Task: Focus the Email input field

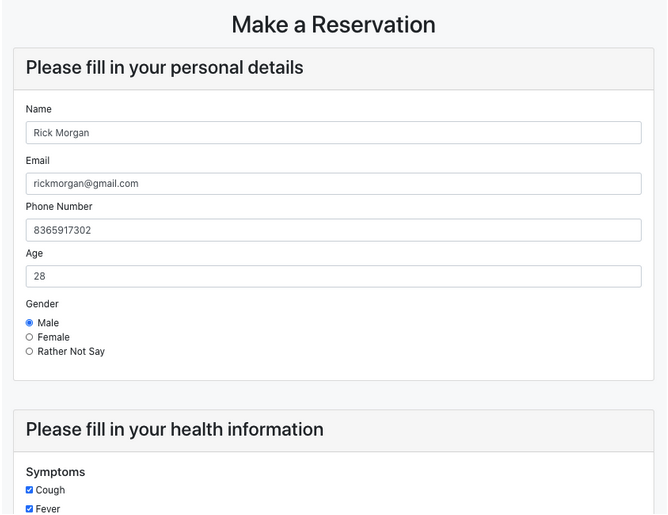Action: (x=333, y=184)
